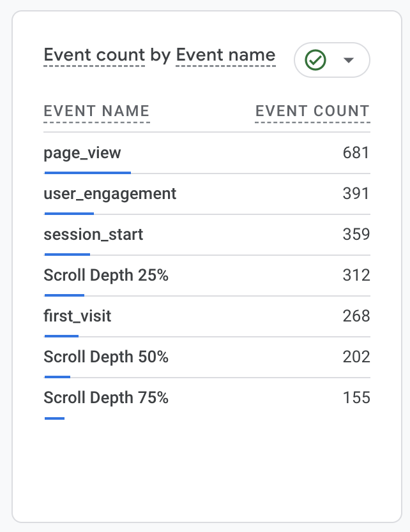Click the user_engagement count 391
The height and width of the screenshot is (532, 410).
356,194
